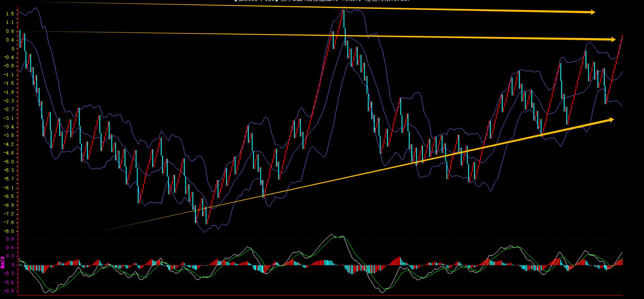Click the rising orange support line arrowhead

[610, 120]
